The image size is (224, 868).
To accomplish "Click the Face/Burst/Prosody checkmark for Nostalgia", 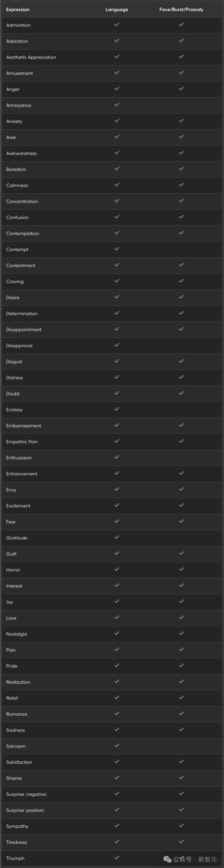I will click(181, 633).
